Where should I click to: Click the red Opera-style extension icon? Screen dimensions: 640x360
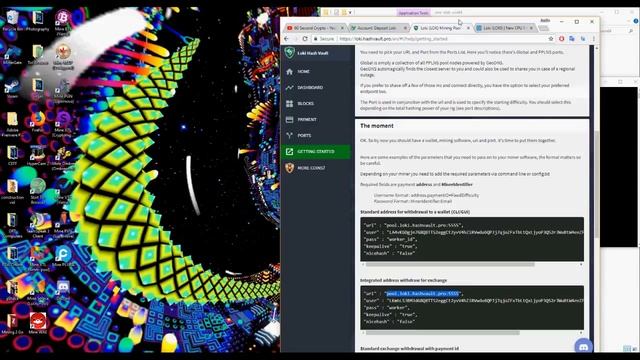point(562,39)
